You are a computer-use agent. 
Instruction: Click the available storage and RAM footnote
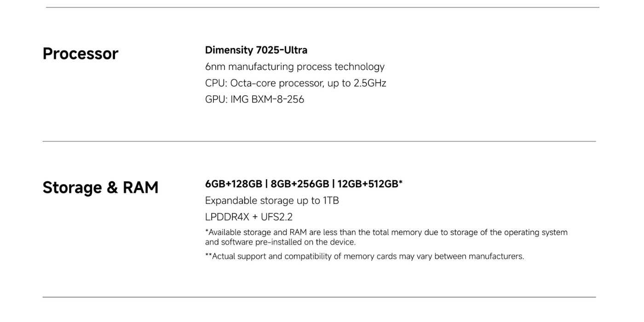(x=386, y=237)
